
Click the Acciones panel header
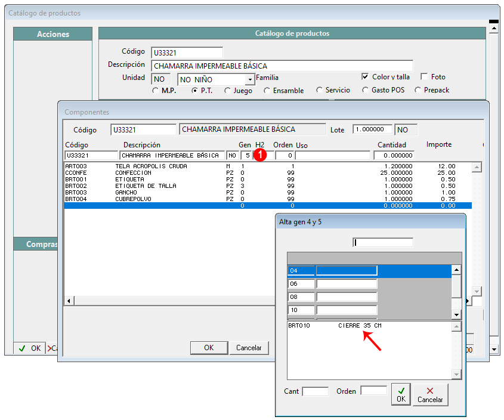52,34
